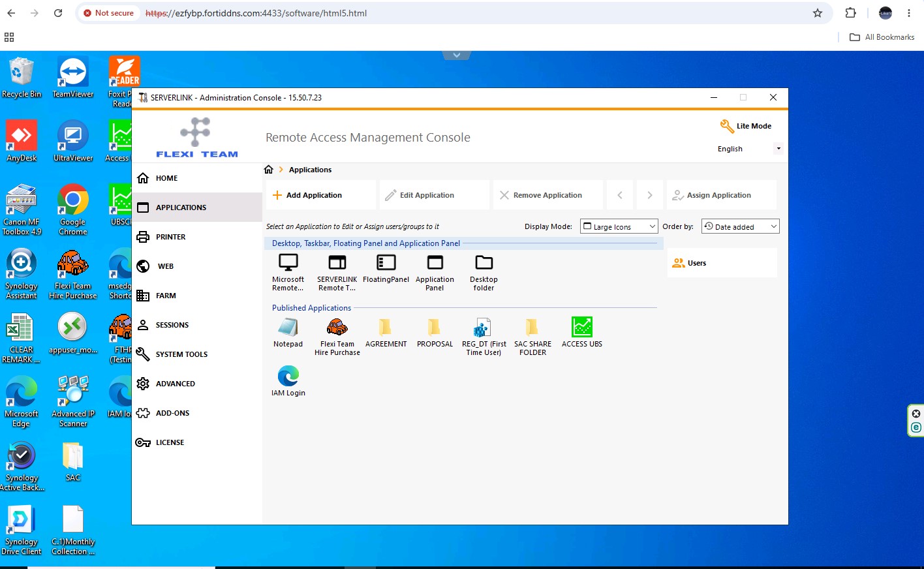Select the SAC SHARE FOLDER application
Screen dimensions: 924x569
click(x=532, y=337)
